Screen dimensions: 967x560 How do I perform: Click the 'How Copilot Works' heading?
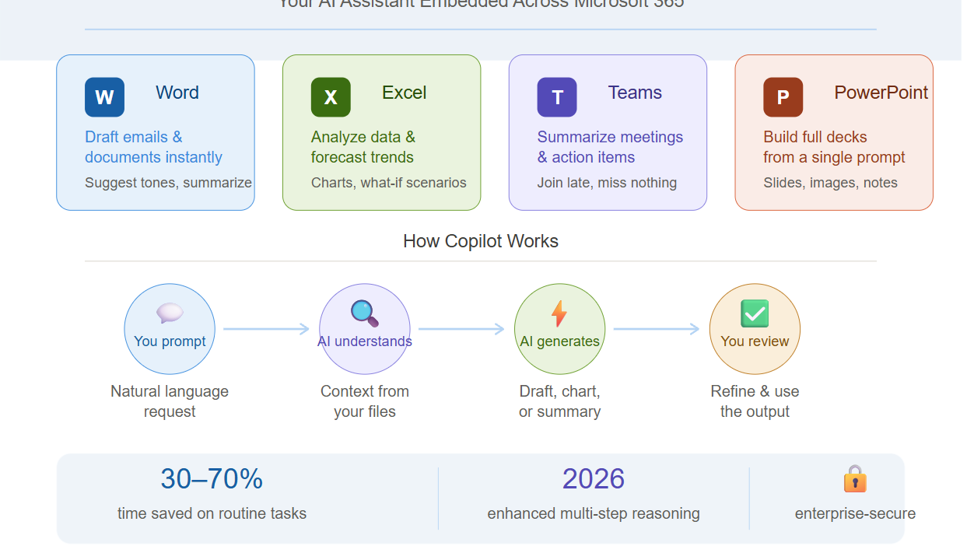[481, 241]
